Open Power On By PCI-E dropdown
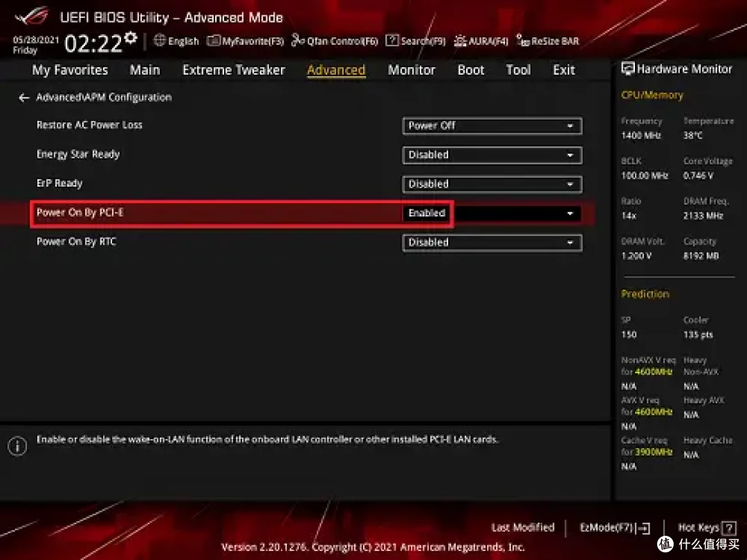Image resolution: width=747 pixels, height=560 pixels. click(x=492, y=214)
